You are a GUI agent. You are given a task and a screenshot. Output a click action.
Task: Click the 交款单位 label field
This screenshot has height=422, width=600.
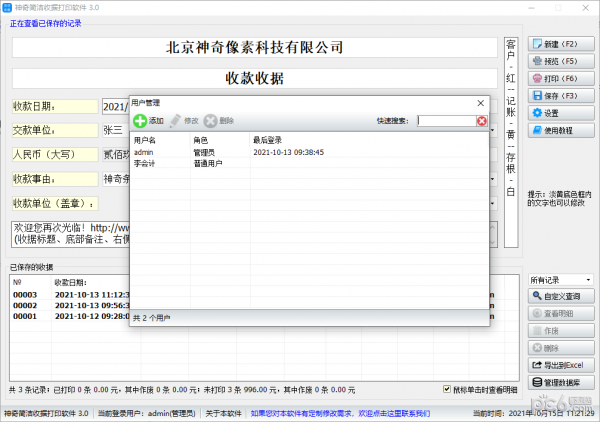click(55, 130)
